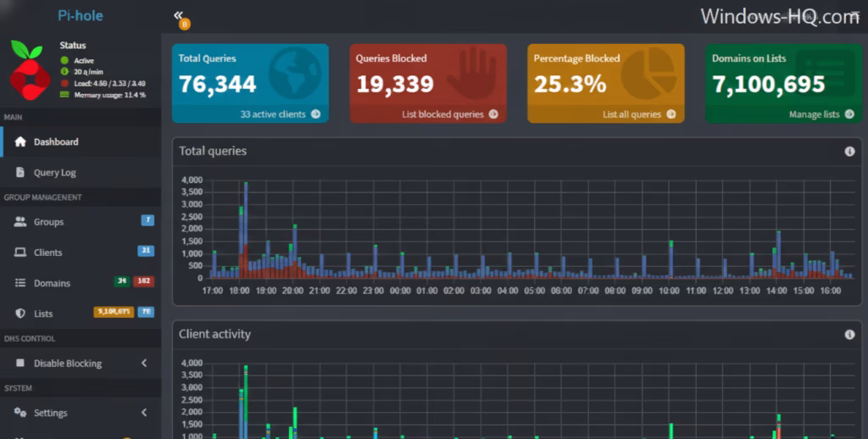Click the orange Lists count badge
This screenshot has width=868, height=439.
click(114, 312)
